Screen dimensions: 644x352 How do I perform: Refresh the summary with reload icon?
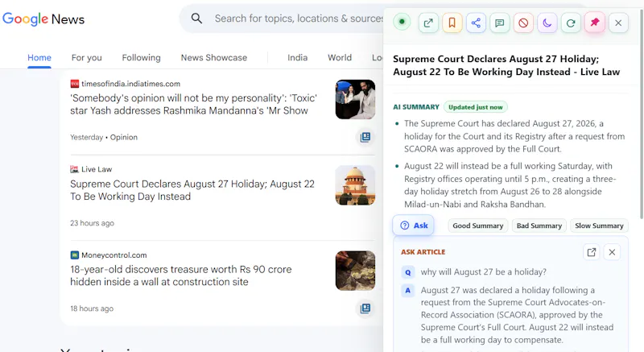(x=571, y=23)
